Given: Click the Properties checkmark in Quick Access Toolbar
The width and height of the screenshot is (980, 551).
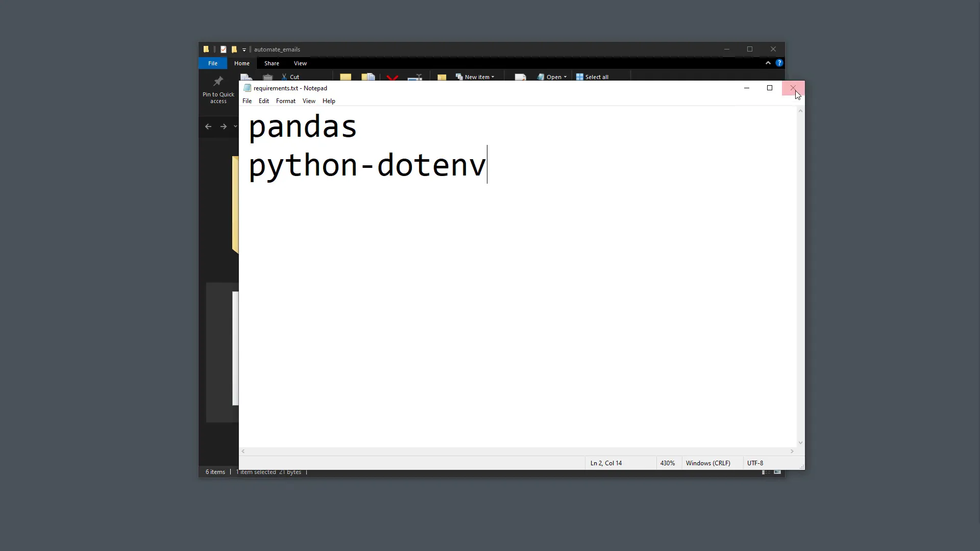Looking at the screenshot, I should click(x=223, y=49).
